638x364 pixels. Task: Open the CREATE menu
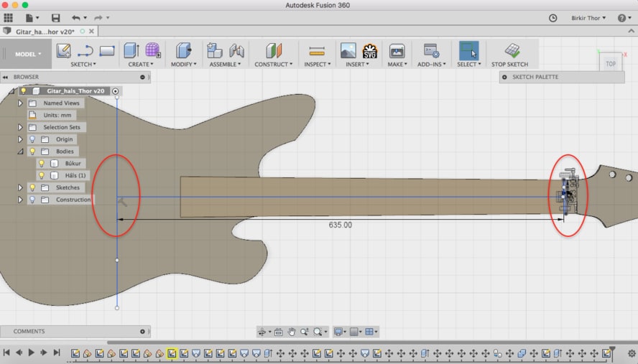tap(141, 65)
